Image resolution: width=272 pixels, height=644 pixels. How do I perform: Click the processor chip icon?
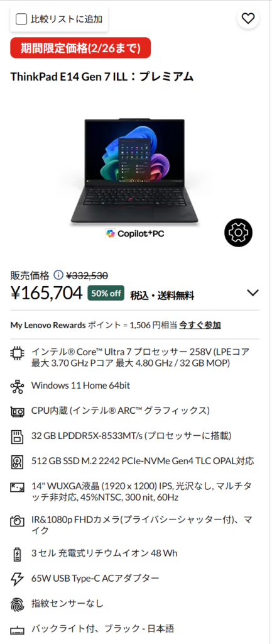pyautogui.click(x=17, y=353)
